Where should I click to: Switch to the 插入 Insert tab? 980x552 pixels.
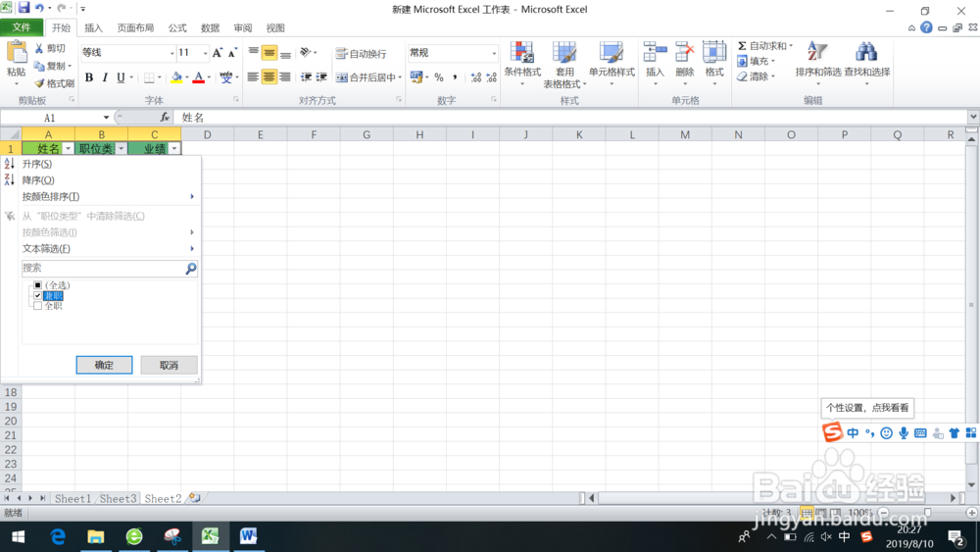(x=93, y=28)
